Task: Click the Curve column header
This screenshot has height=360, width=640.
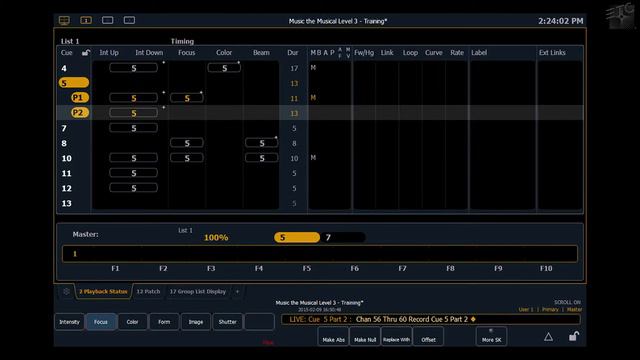Action: pos(433,53)
